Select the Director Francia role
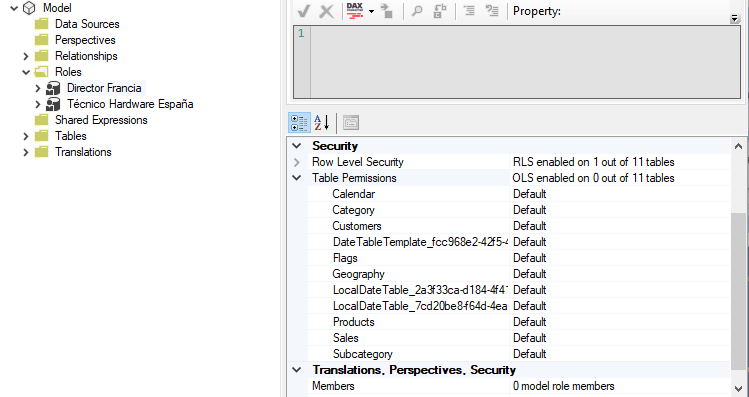749x397 pixels. click(x=104, y=88)
